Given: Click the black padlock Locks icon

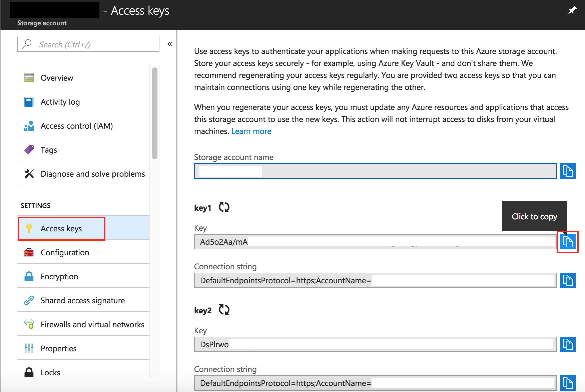Looking at the screenshot, I should coord(29,372).
